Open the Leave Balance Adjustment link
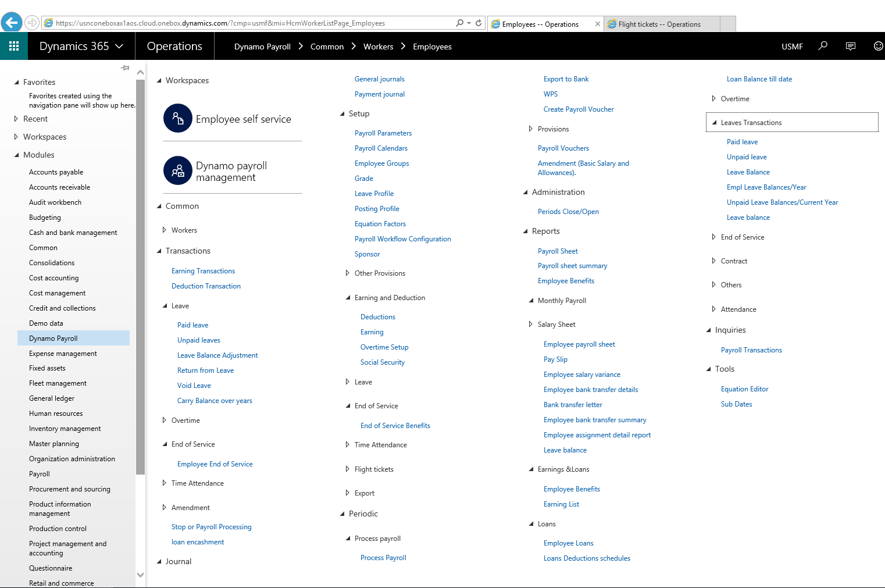 click(x=217, y=355)
